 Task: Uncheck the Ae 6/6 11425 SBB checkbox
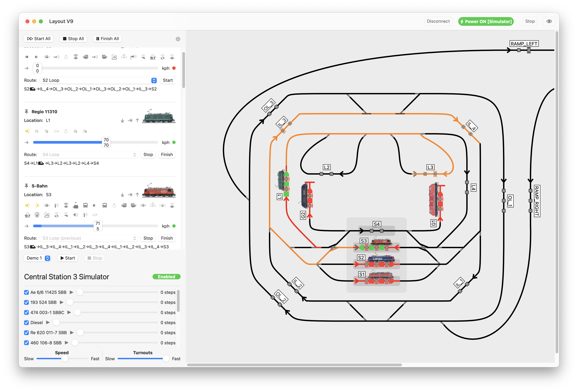tap(26, 292)
